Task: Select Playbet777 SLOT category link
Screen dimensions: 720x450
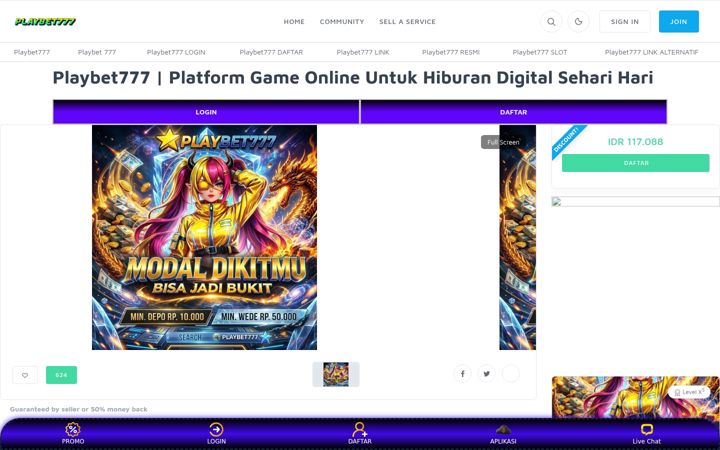Action: coord(540,52)
